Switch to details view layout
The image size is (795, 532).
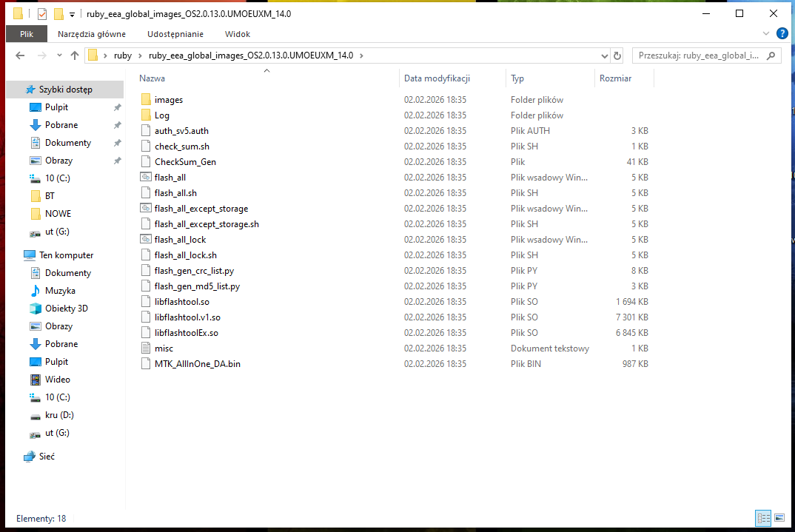[763, 518]
